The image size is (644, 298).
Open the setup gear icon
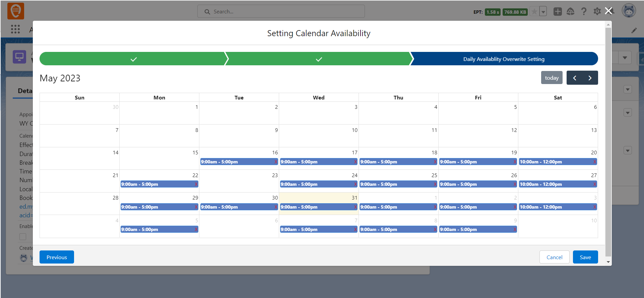[597, 12]
